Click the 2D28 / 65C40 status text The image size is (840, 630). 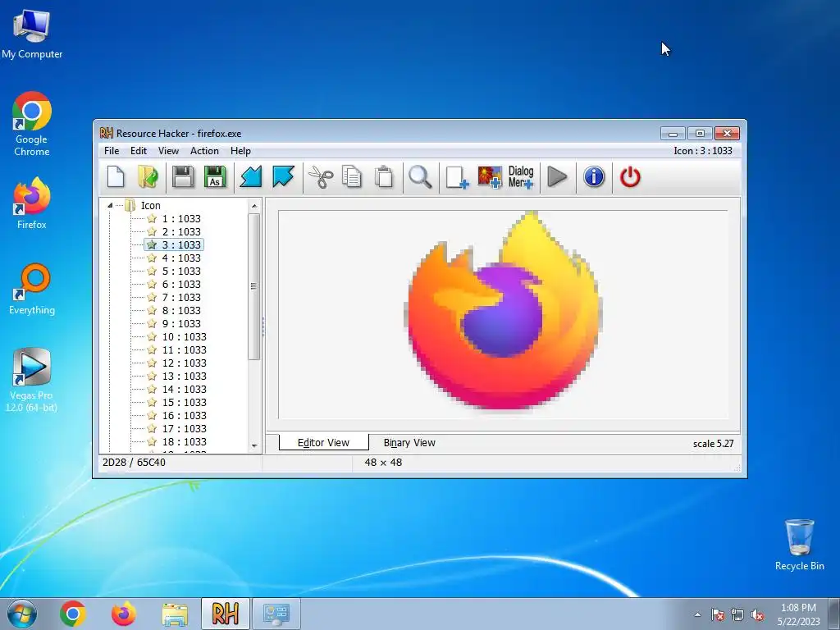pyautogui.click(x=134, y=463)
